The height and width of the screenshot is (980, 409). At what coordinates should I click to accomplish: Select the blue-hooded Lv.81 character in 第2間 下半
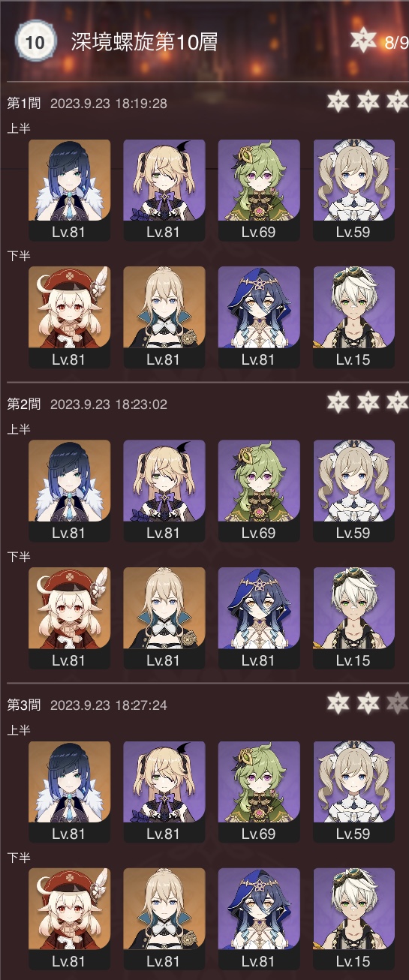[x=259, y=618]
